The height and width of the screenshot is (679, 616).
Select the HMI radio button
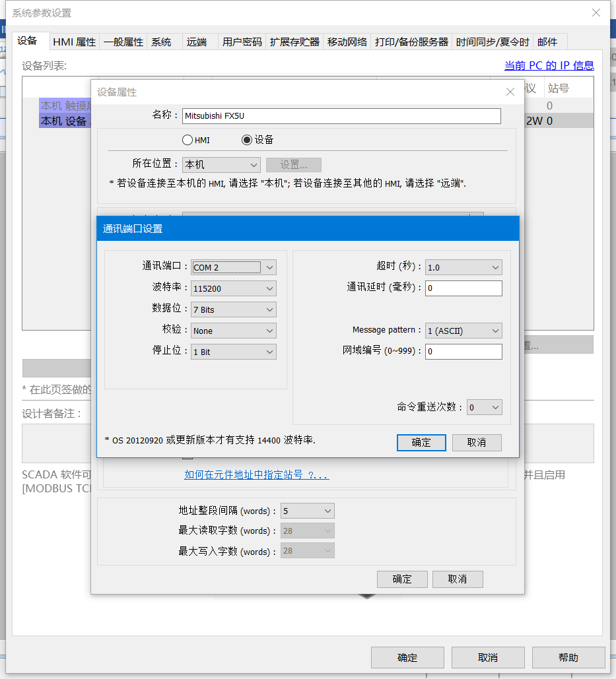click(x=188, y=140)
